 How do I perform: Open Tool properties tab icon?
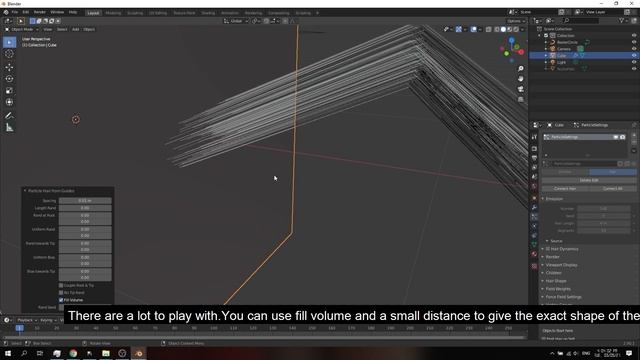point(534,137)
